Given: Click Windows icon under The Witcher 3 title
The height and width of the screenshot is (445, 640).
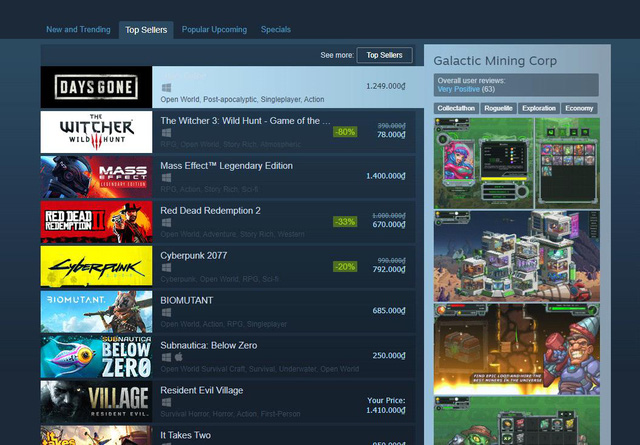Looking at the screenshot, I should tap(166, 133).
